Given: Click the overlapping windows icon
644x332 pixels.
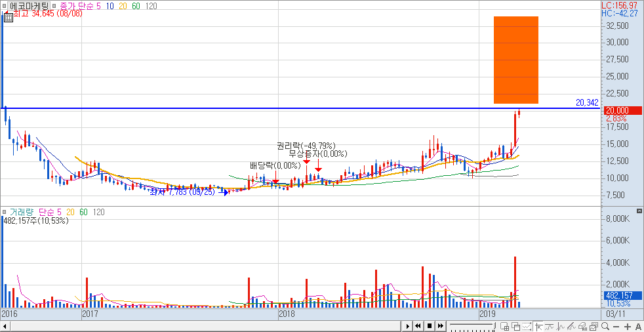Looking at the screenshot, I should pyautogui.click(x=516, y=327).
